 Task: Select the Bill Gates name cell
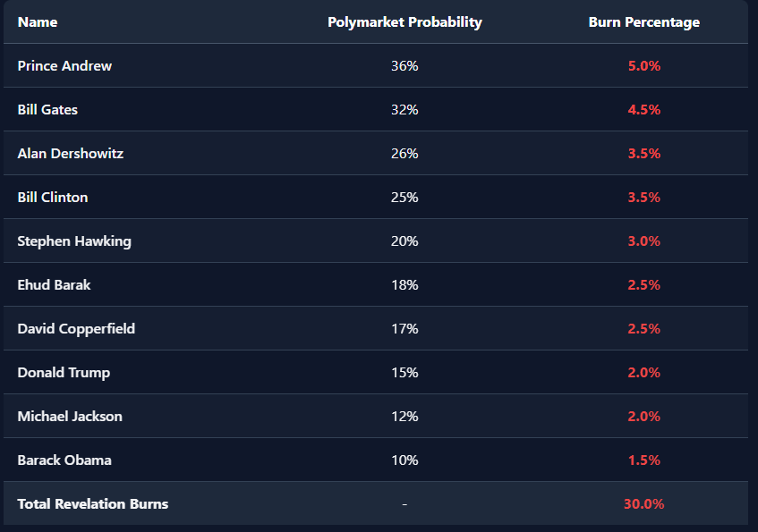pyautogui.click(x=47, y=110)
